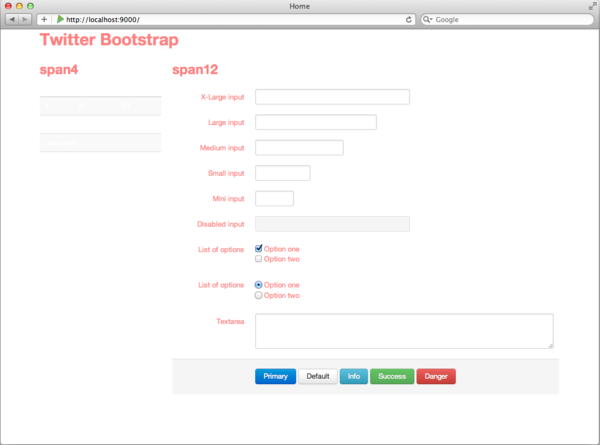Image resolution: width=600 pixels, height=445 pixels.
Task: Focus the Small input field
Action: click(282, 173)
